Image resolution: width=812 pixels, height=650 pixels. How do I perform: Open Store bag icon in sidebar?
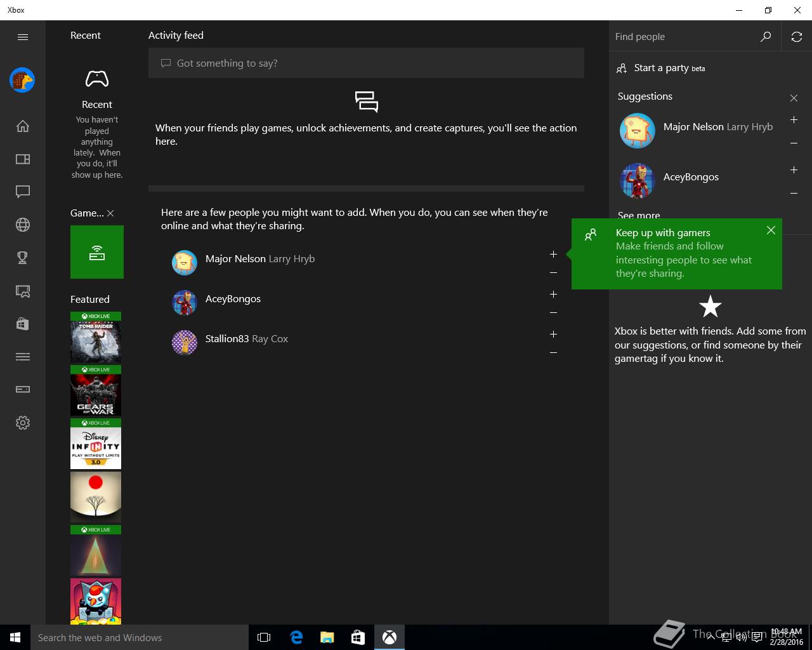(x=23, y=324)
